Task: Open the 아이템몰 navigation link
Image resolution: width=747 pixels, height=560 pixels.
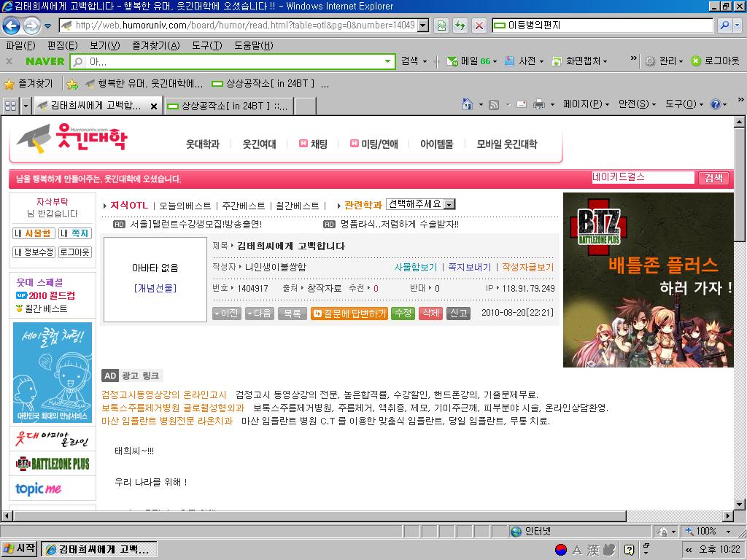Action: (436, 144)
